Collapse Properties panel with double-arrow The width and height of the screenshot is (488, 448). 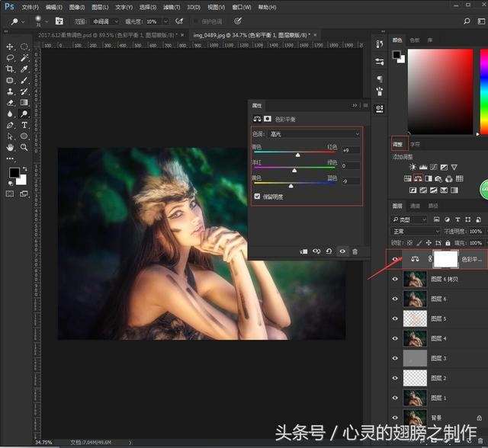pos(354,106)
